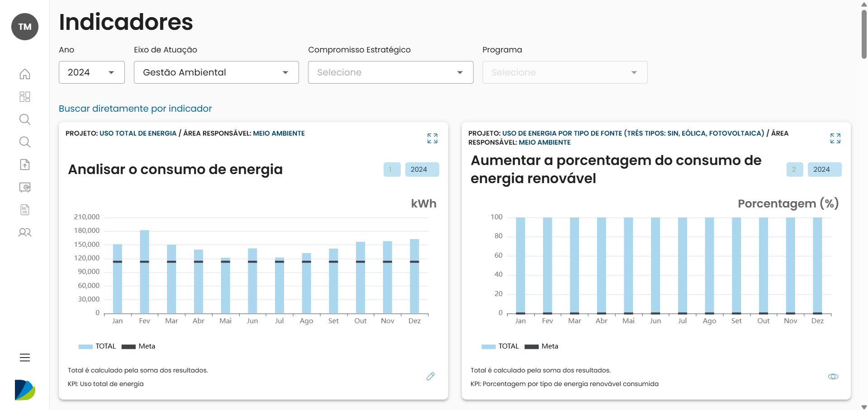Open 'MEIO AMBIENTE' link in renewable energy card
868x410 pixels.
point(545,142)
